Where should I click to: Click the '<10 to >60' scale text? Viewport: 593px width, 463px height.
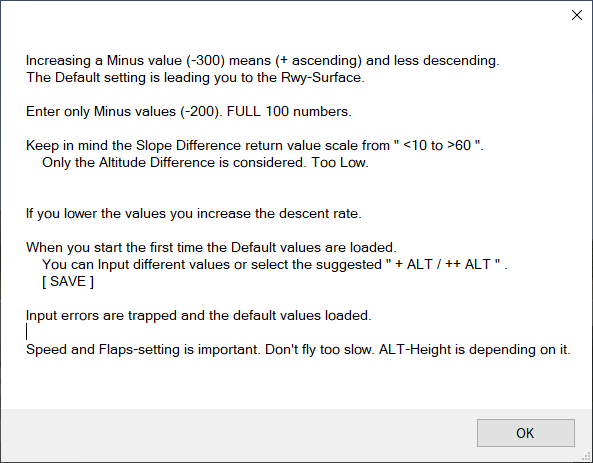[437, 146]
